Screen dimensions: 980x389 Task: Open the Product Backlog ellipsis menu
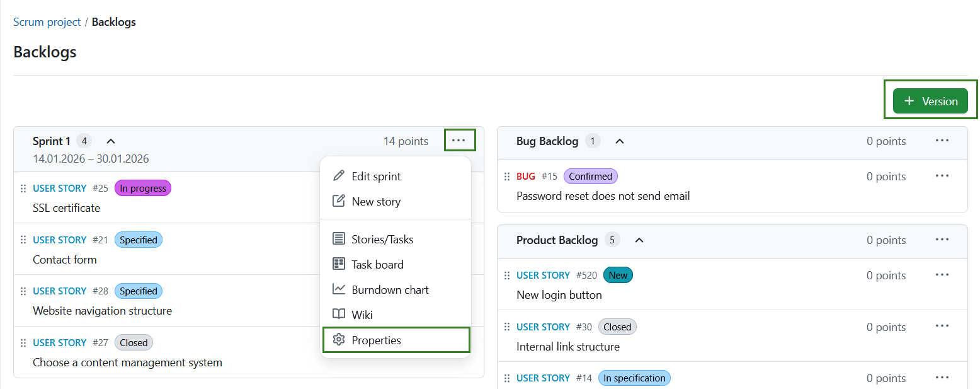click(942, 240)
